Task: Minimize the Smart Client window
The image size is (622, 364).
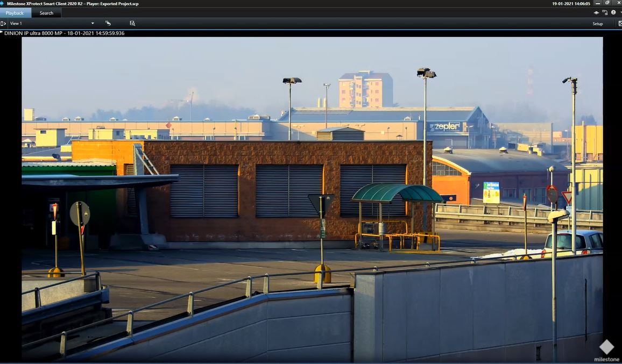Action: pos(598,4)
